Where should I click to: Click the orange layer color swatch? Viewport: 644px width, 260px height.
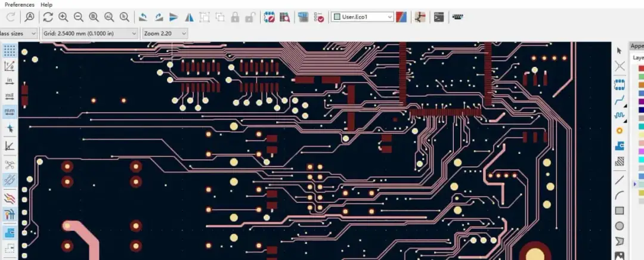(641, 85)
